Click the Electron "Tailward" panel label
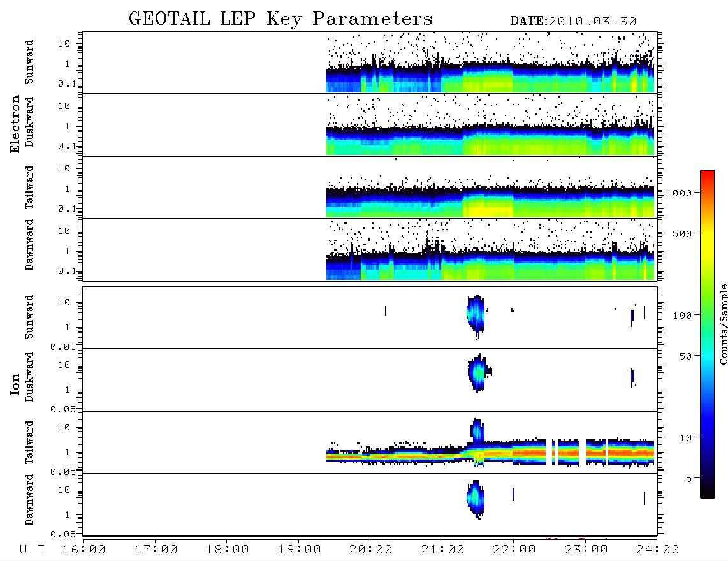 tap(29, 187)
